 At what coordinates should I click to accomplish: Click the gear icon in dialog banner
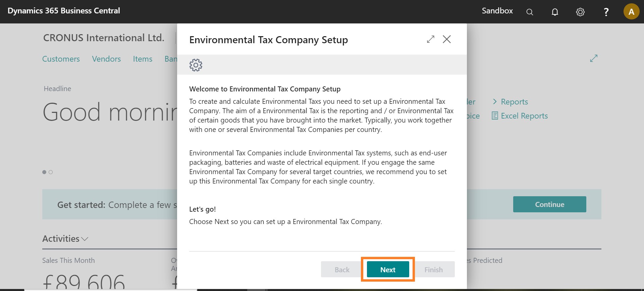pyautogui.click(x=196, y=65)
